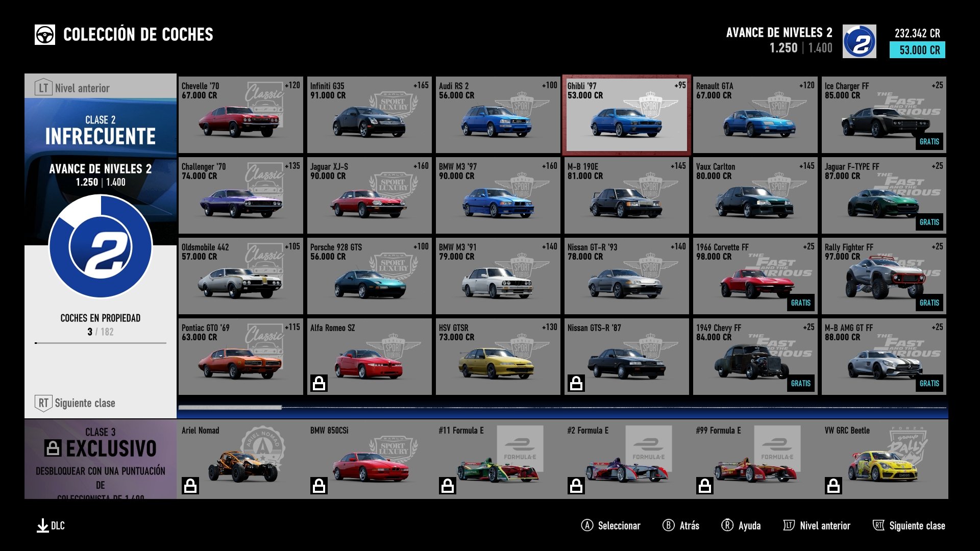Click the horizontal scrollbar above the bottom row
Image resolution: width=980 pixels, height=551 pixels.
click(230, 406)
